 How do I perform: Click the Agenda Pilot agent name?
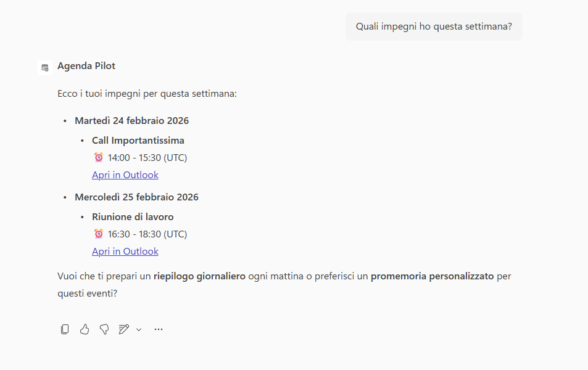coord(86,66)
